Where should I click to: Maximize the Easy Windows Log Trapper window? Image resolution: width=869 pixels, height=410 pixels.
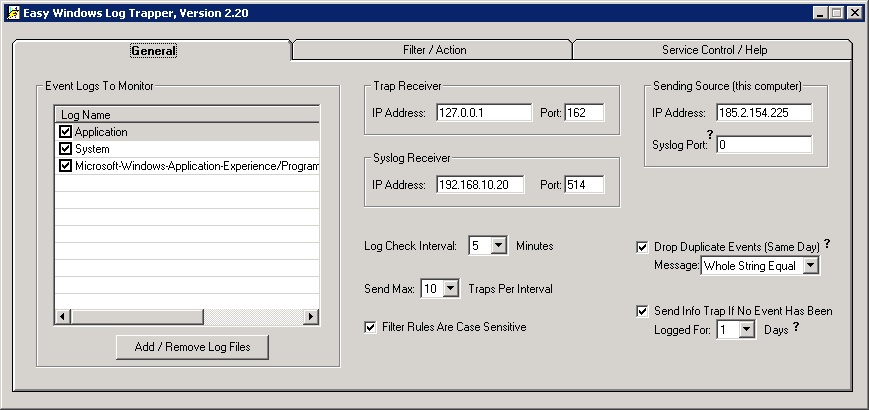click(837, 13)
